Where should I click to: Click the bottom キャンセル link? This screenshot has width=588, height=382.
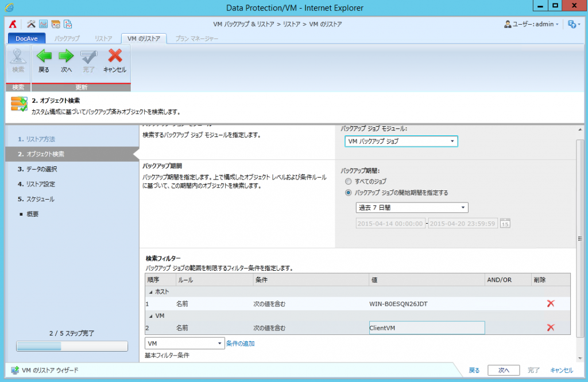[x=562, y=371]
